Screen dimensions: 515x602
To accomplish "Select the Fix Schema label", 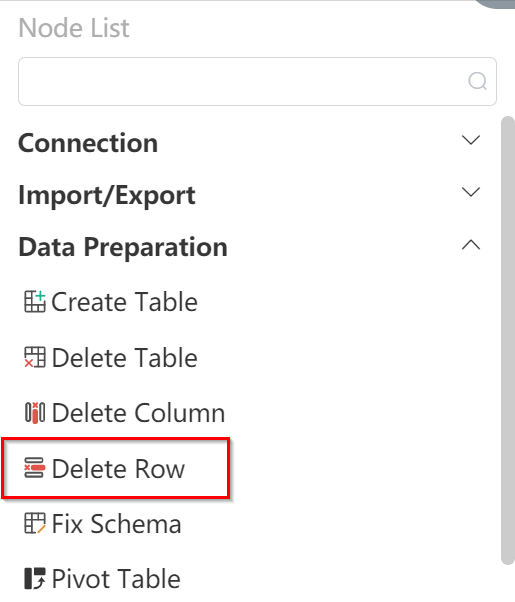I will [x=116, y=524].
